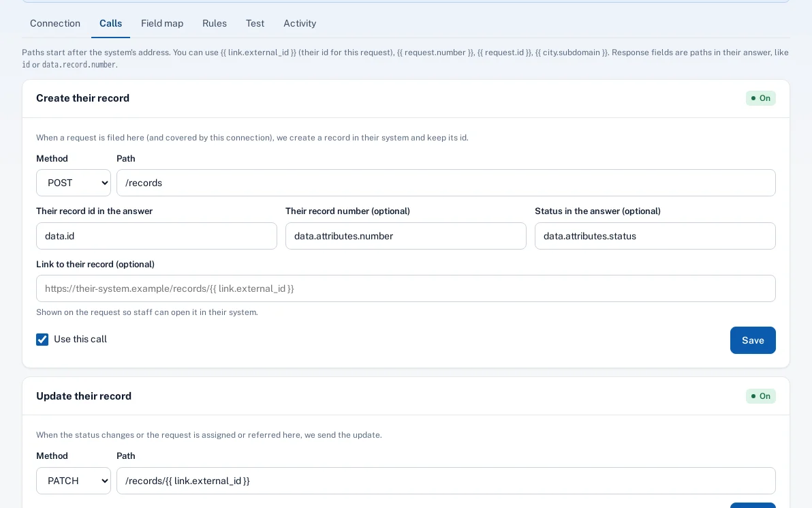Click the 'Their record id in the answer' label
The image size is (812, 508).
tap(94, 211)
